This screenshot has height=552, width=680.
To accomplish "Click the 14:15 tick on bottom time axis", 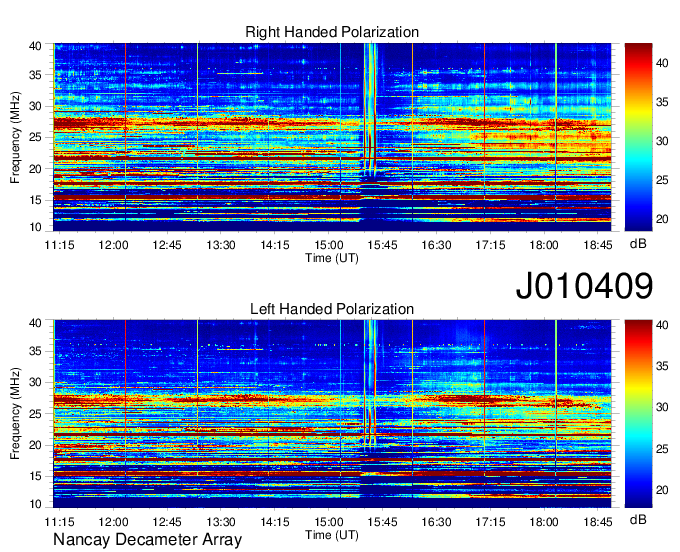I will pyautogui.click(x=275, y=522).
